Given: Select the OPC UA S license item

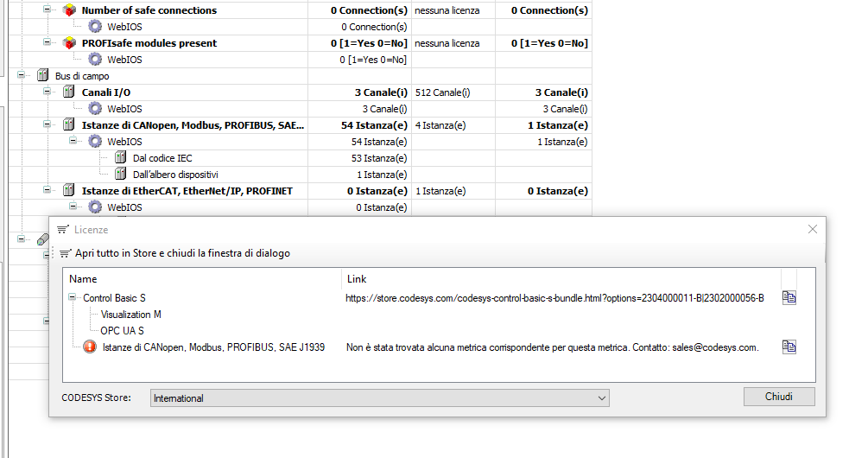Looking at the screenshot, I should click(x=122, y=331).
